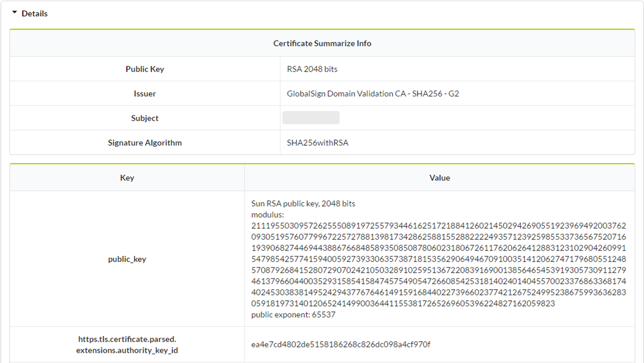Screen dimensions: 644x363
Task: Select the Public Key row label
Action: point(145,69)
